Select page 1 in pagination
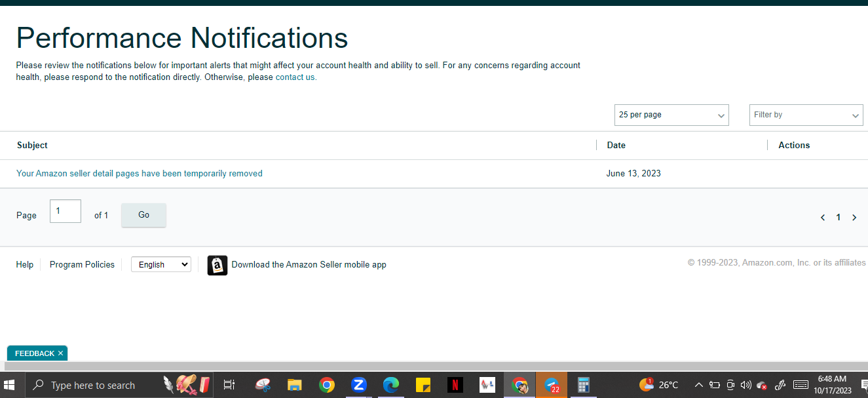Image resolution: width=868 pixels, height=398 pixels. (839, 218)
